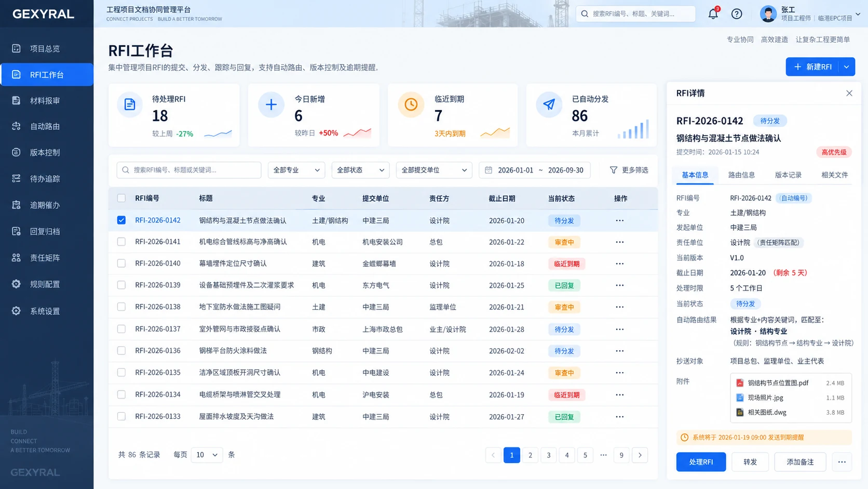This screenshot has width=868, height=489.
Task: Open the 钢结构节点位置图.pdf attachment
Action: 778,383
